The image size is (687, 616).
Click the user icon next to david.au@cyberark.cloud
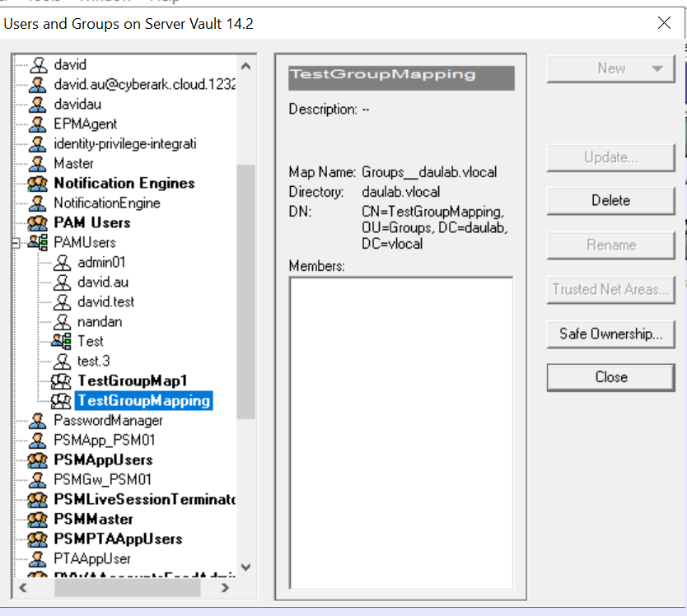(38, 85)
